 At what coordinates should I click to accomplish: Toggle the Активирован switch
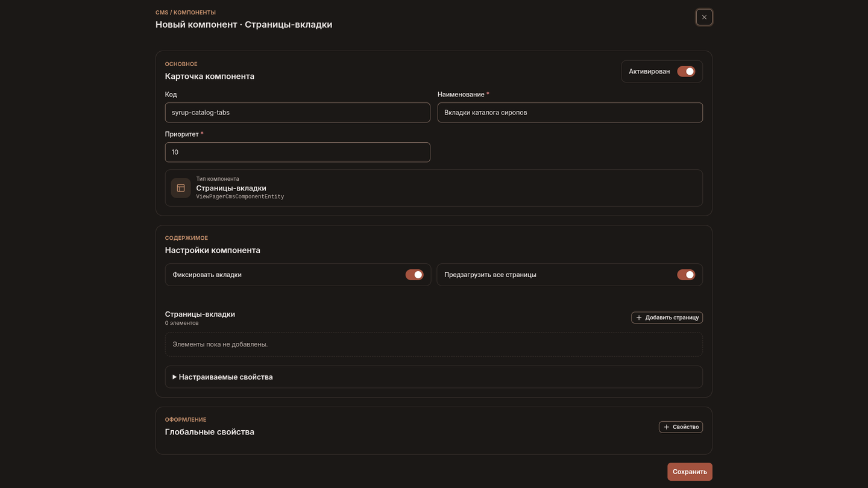[x=686, y=72]
